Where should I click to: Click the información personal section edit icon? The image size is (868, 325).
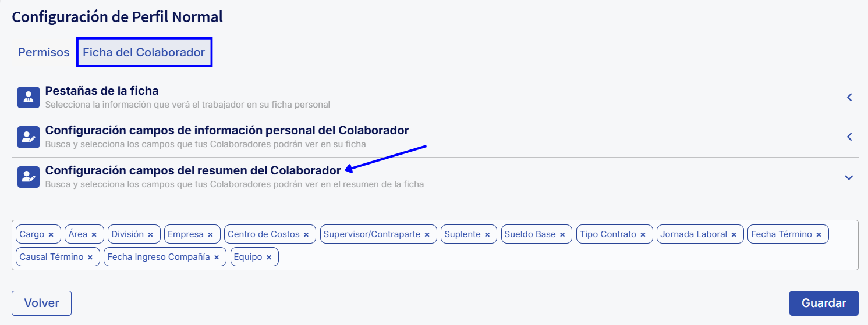pyautogui.click(x=27, y=137)
